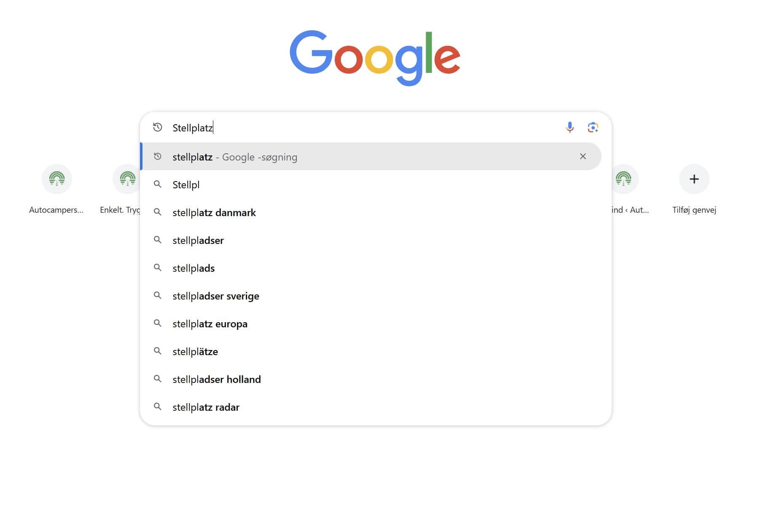Select the stellplatz radar suggestion

(371, 407)
